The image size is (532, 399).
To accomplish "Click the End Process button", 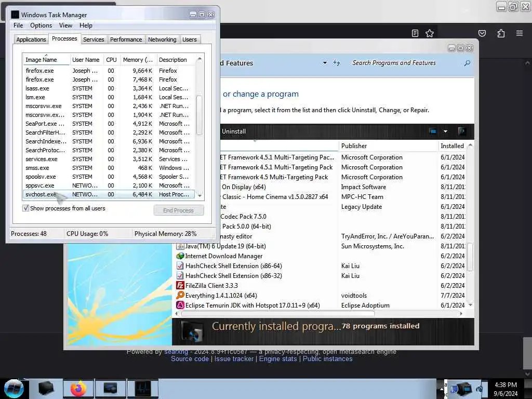I will tap(179, 210).
